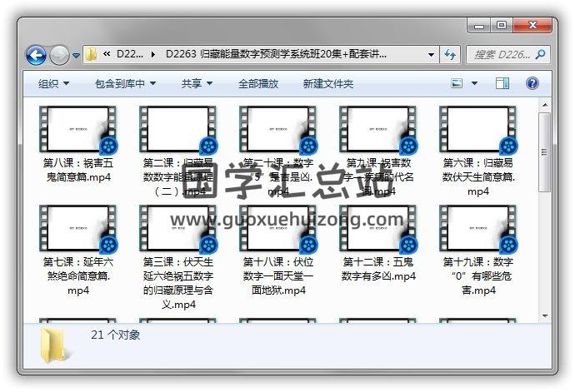This screenshot has width=575, height=392.
Task: Open the recent pages dropdown arrow
Action: [76, 56]
